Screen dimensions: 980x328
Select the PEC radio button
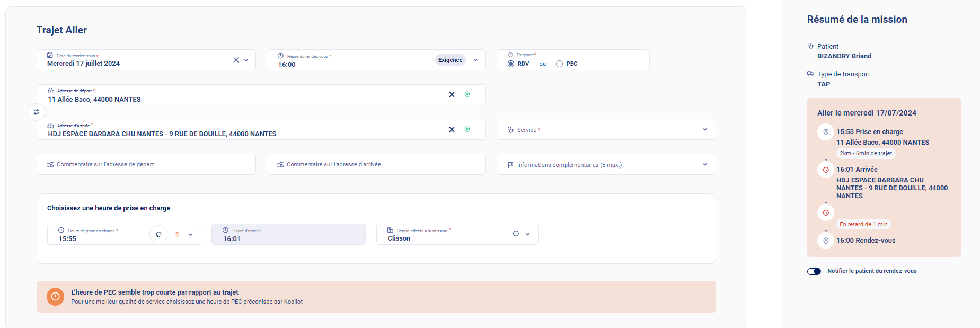pos(559,64)
